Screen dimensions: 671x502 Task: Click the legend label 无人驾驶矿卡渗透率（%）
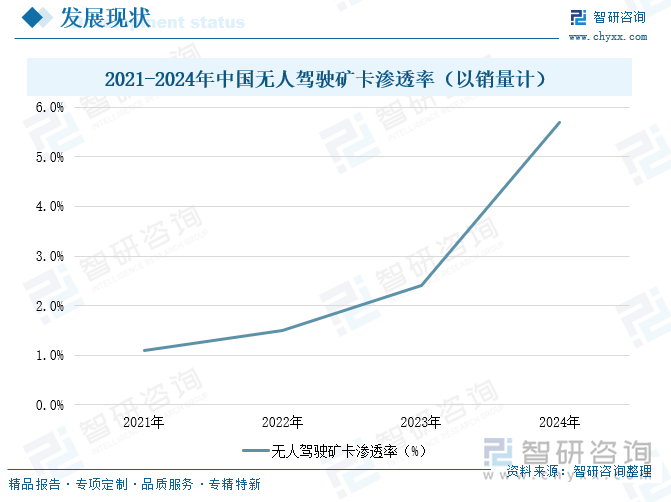point(349,451)
